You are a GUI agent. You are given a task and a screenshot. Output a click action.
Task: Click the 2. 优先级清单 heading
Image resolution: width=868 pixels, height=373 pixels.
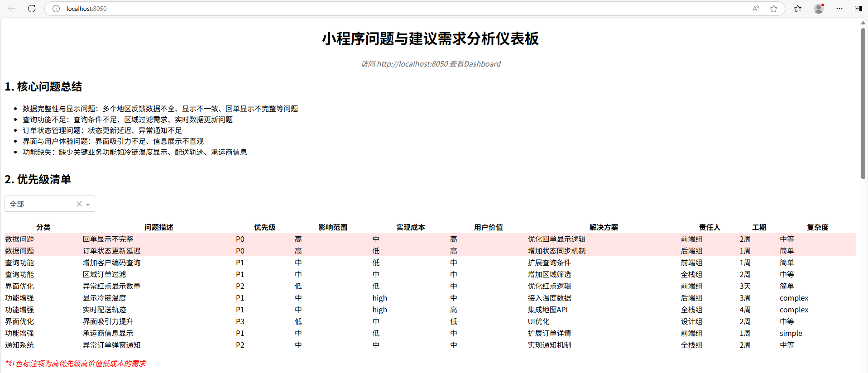click(x=38, y=180)
